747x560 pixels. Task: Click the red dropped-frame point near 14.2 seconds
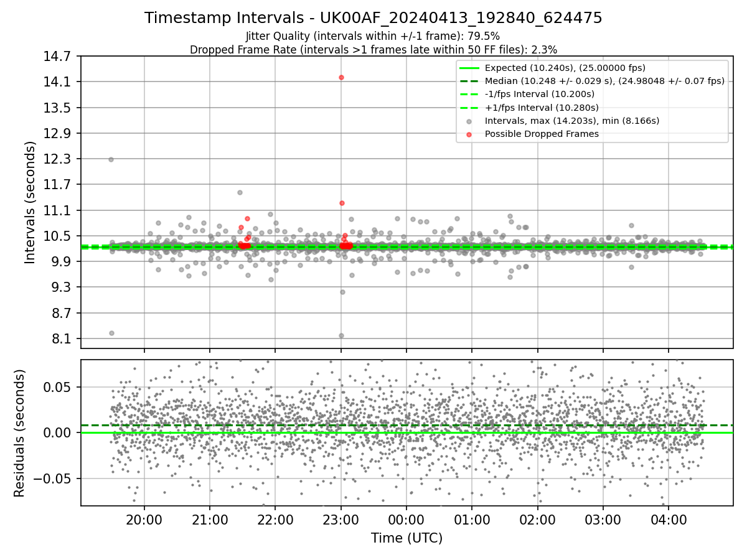(341, 77)
